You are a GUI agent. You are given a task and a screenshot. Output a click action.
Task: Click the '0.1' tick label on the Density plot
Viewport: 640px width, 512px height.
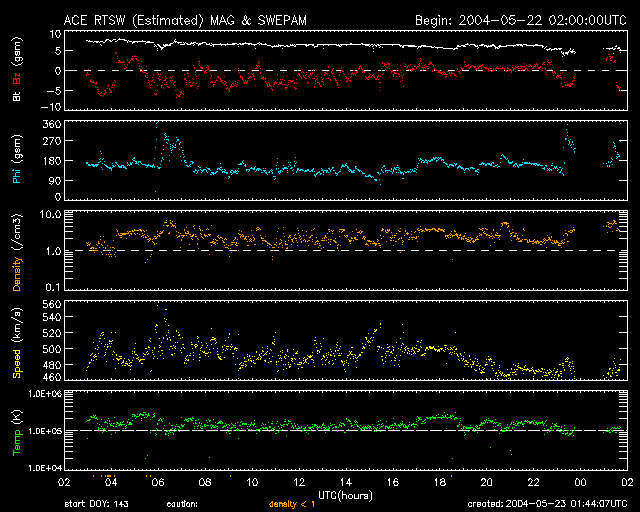(x=53, y=287)
